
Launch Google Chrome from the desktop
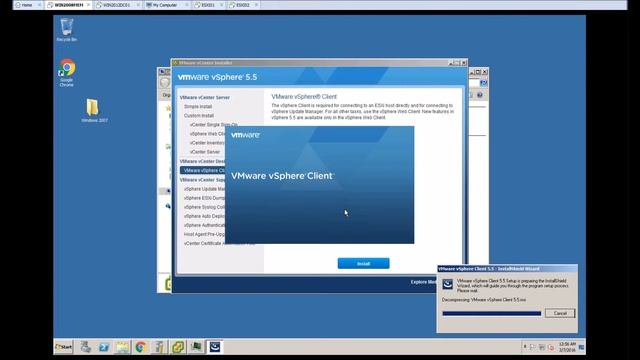click(67, 72)
